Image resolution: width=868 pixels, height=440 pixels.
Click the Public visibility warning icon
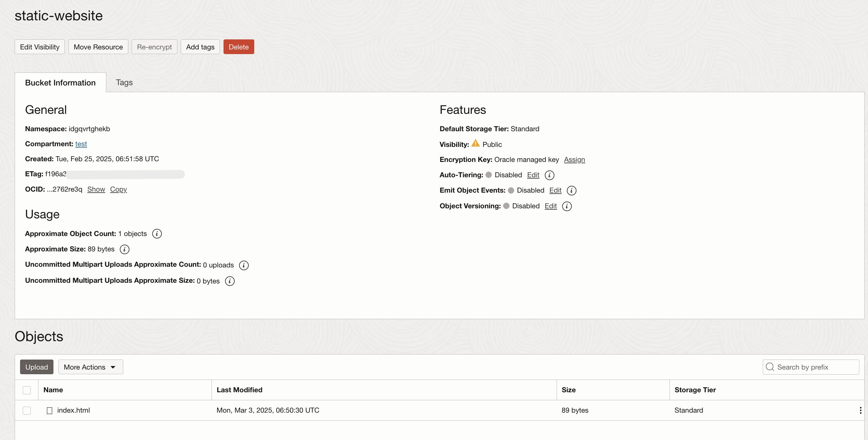[x=475, y=144]
